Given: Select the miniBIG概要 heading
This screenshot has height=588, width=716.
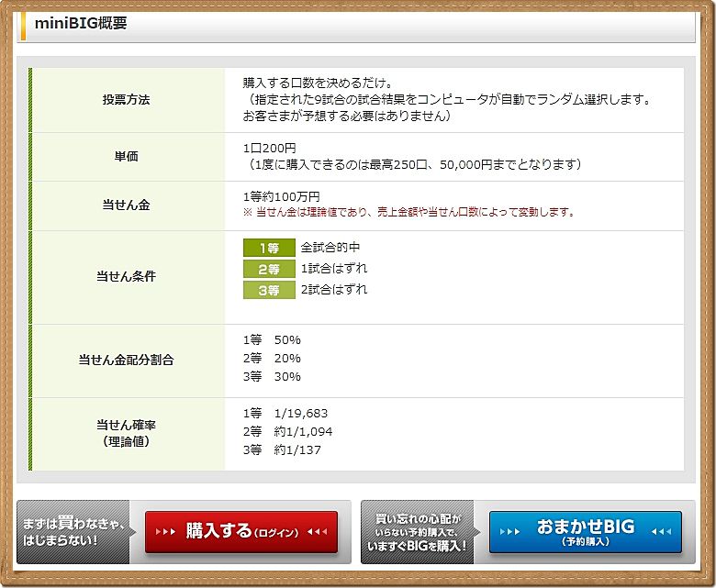Looking at the screenshot, I should point(81,23).
